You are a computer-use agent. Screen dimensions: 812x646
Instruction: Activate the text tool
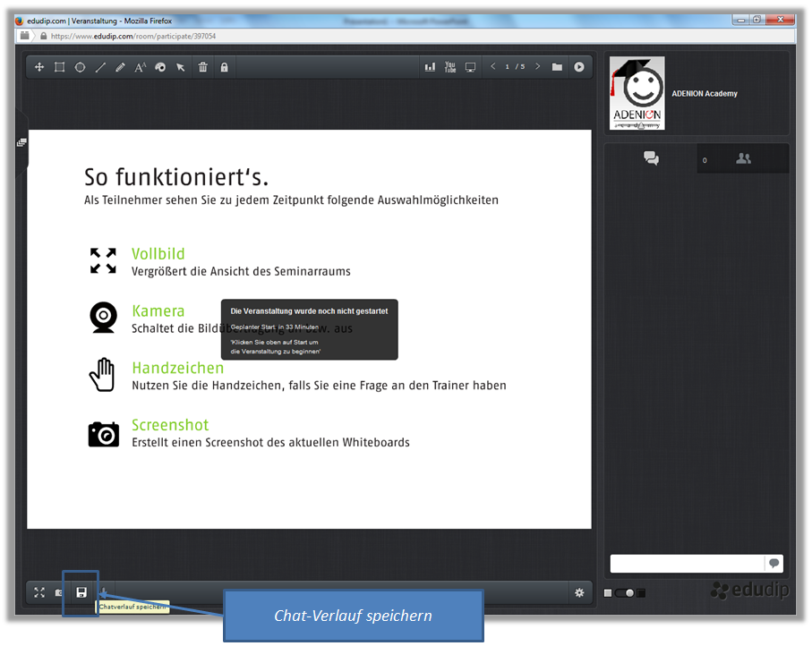141,67
